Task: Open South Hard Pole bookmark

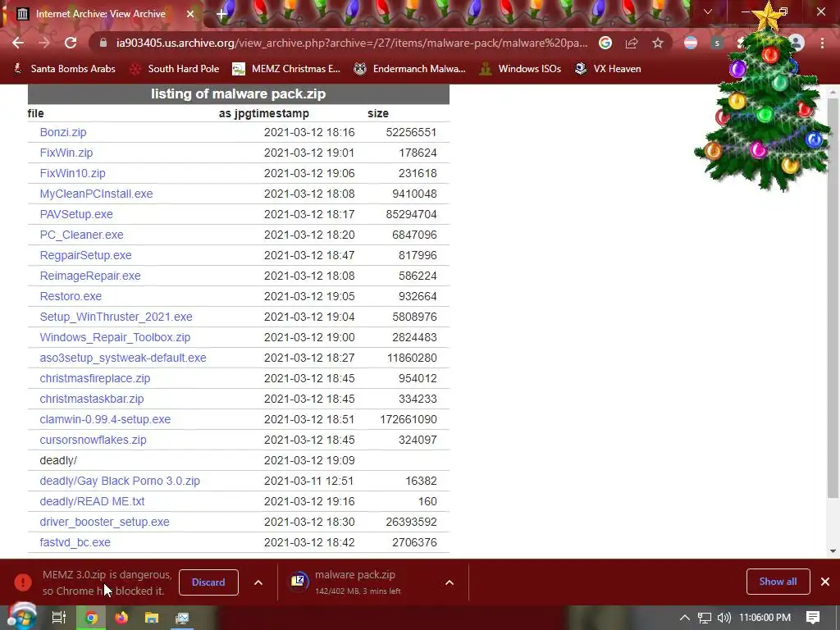Action: pyautogui.click(x=176, y=69)
